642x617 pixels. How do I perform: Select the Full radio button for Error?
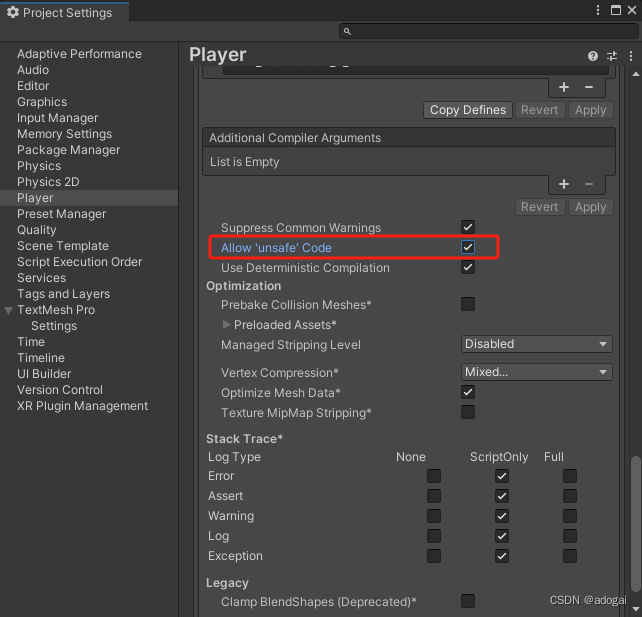[569, 476]
